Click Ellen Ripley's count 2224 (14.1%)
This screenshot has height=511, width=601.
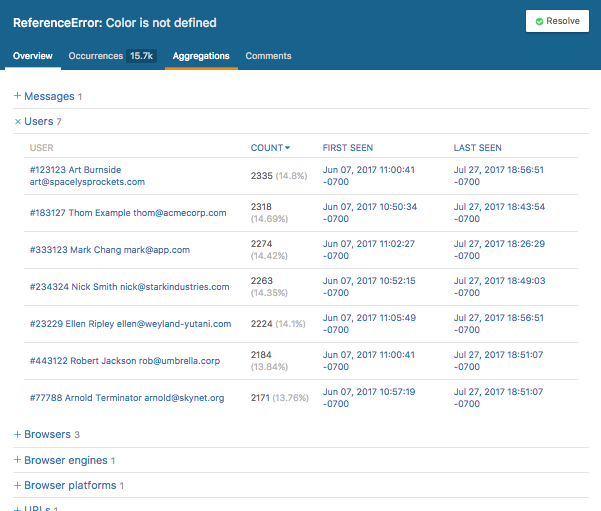(278, 324)
